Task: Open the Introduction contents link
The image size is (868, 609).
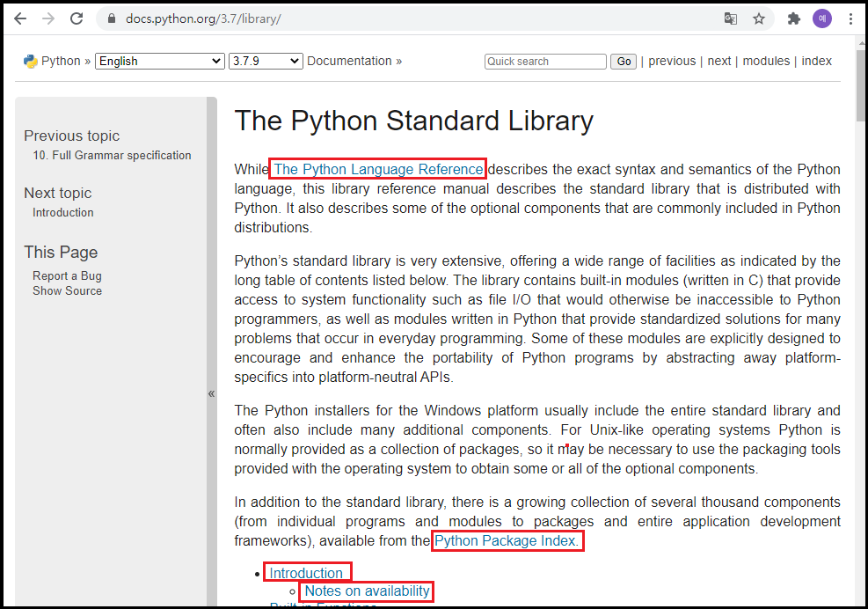Action: (306, 573)
